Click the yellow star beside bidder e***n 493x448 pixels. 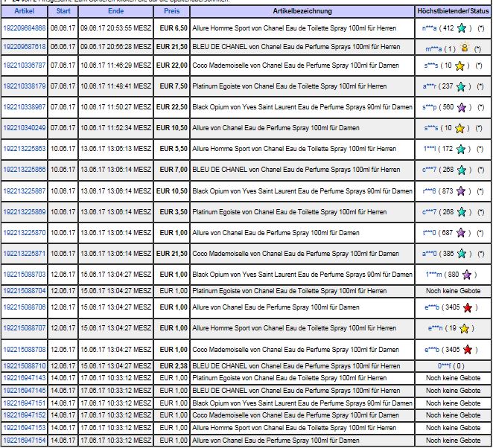pos(464,329)
